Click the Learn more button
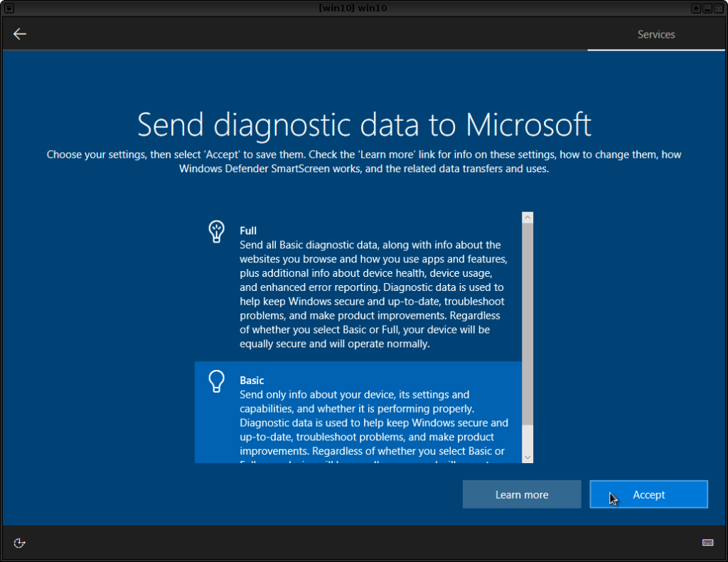 pos(521,494)
